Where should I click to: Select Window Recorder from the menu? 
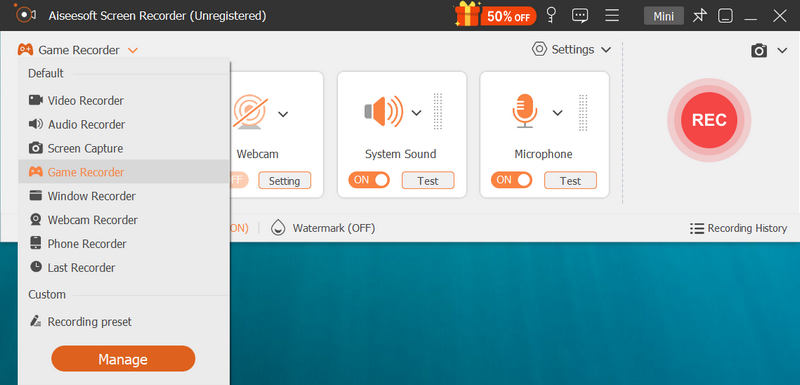123,196
